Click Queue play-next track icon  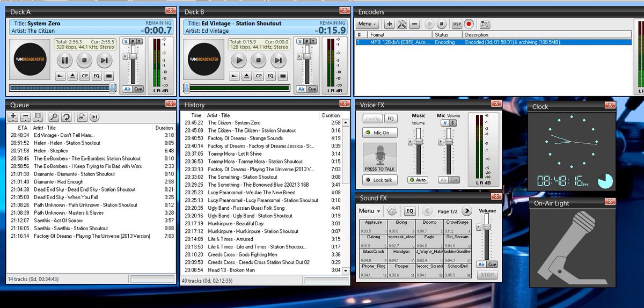pos(94,117)
